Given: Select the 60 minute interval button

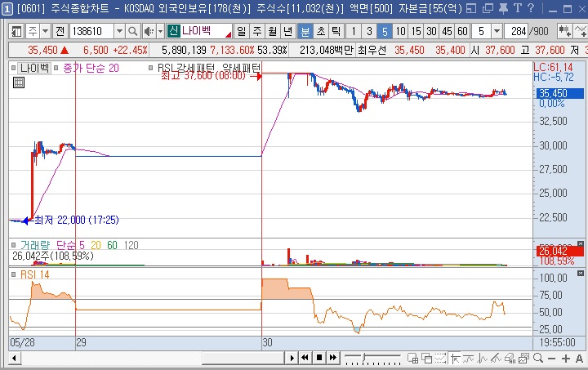Looking at the screenshot, I should [x=462, y=31].
